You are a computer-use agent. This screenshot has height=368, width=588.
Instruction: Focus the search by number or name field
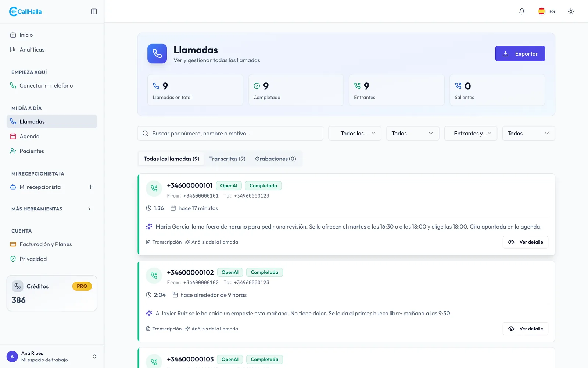point(230,134)
